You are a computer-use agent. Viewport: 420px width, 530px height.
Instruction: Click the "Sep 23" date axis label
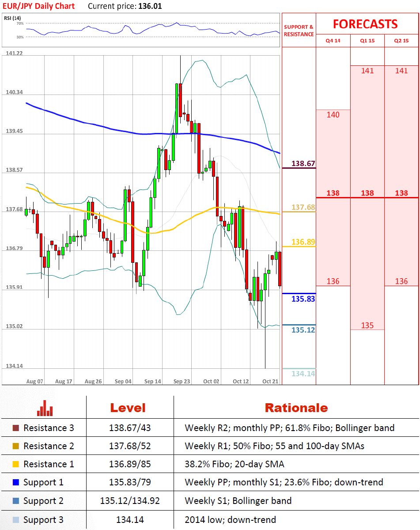pyautogui.click(x=182, y=381)
